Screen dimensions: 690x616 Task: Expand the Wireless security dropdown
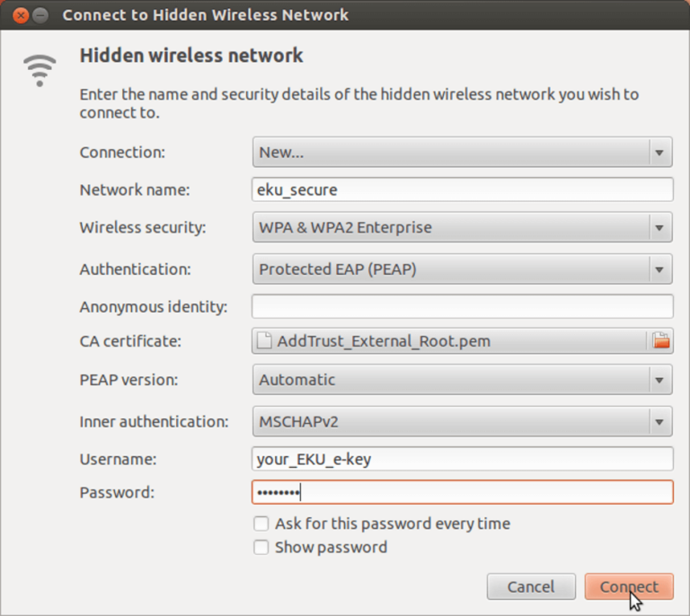(462, 228)
